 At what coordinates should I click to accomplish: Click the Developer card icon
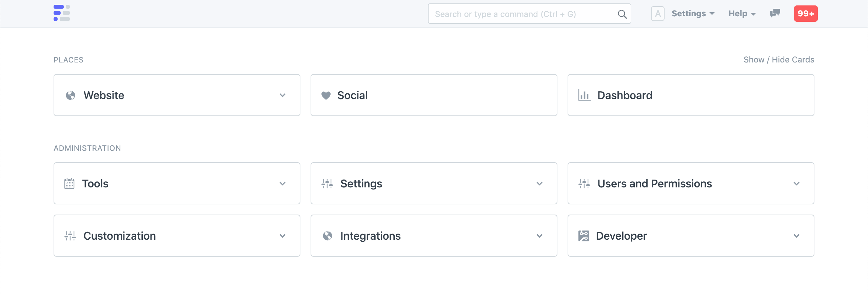tap(584, 236)
